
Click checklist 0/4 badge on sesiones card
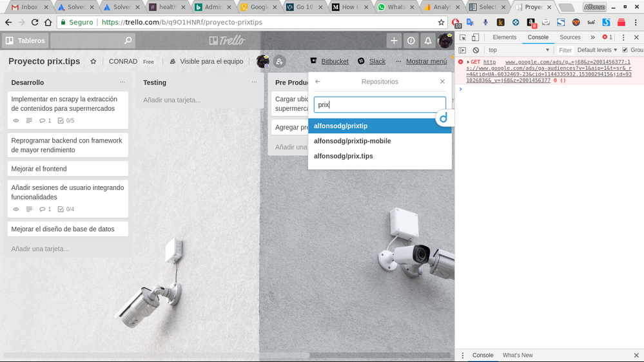[66, 209]
